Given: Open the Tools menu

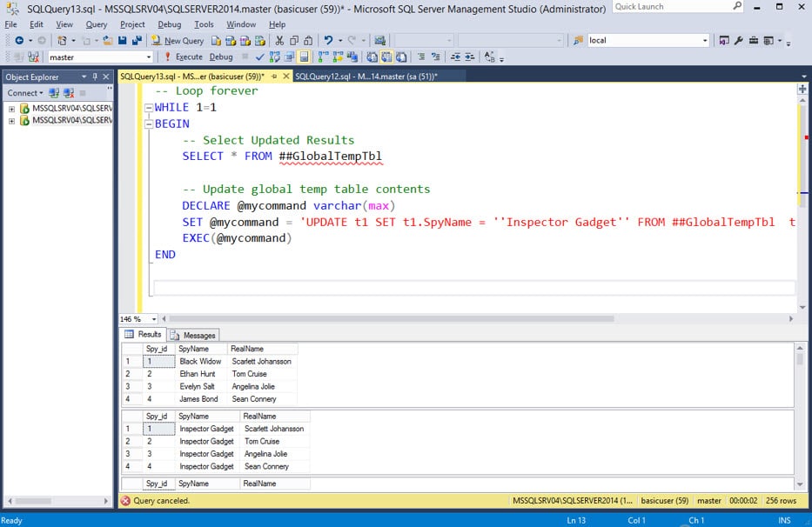Looking at the screenshot, I should 204,24.
